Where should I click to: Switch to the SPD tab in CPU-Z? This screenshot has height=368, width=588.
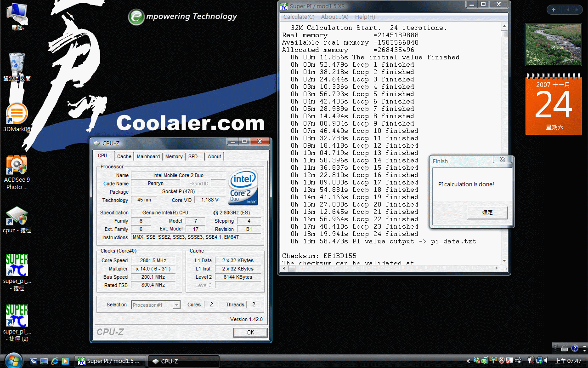pyautogui.click(x=193, y=156)
